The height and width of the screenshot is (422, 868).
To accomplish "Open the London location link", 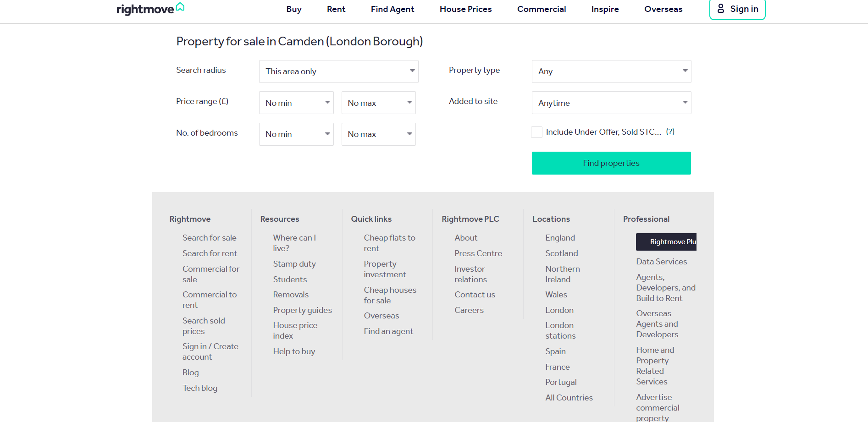I will pyautogui.click(x=559, y=310).
